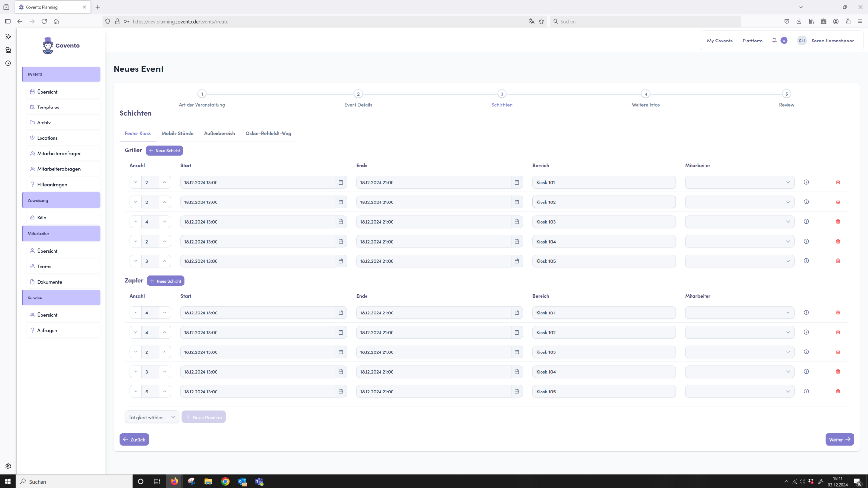Open calendar picker for Zapfer Kiosk 105 end

tap(517, 392)
